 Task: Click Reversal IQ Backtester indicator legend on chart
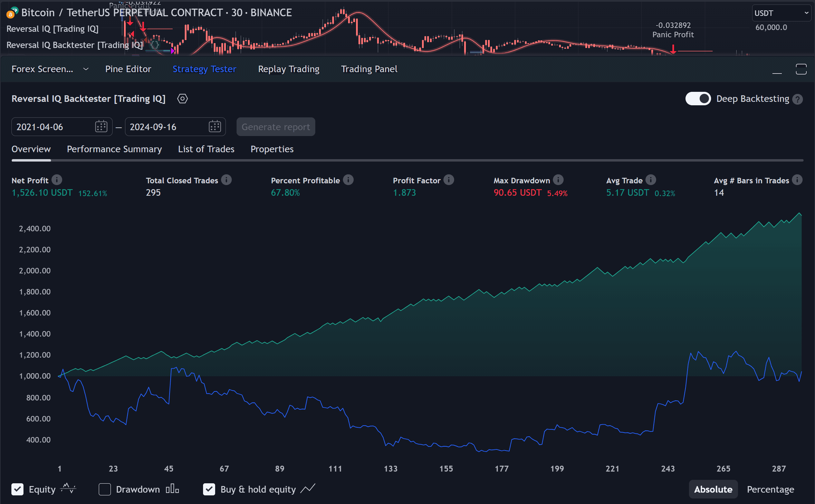tap(75, 45)
